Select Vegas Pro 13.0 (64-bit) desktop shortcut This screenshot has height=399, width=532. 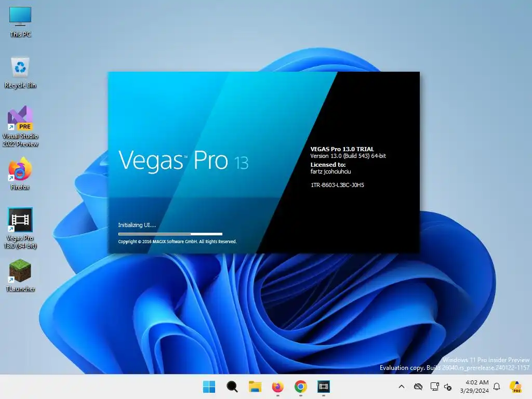pyautogui.click(x=20, y=228)
